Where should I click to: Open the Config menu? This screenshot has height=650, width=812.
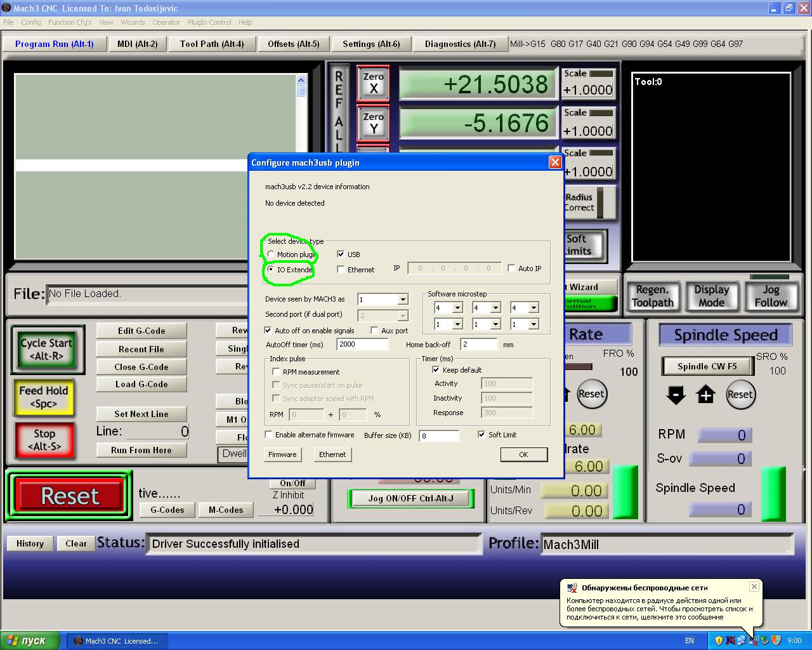coord(31,22)
